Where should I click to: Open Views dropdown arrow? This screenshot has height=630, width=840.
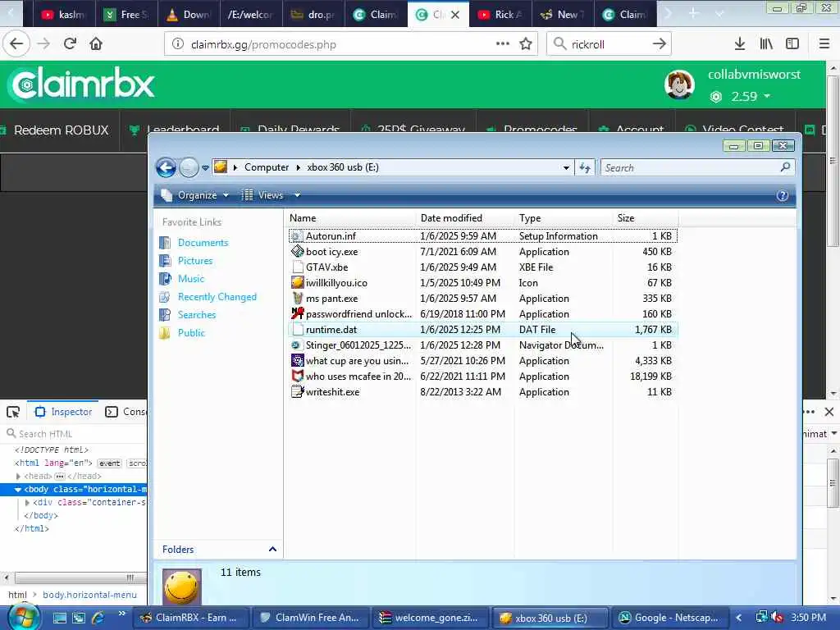[297, 195]
